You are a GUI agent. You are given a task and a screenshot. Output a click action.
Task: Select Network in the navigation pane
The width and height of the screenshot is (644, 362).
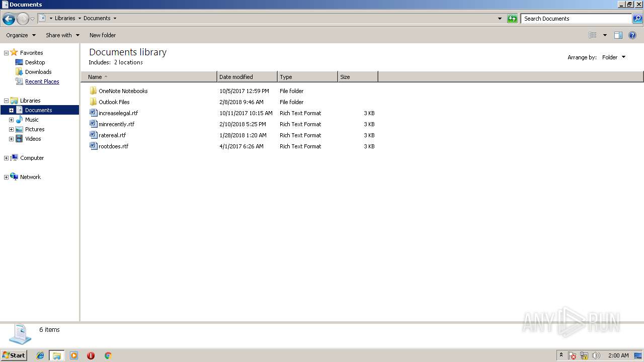click(30, 177)
